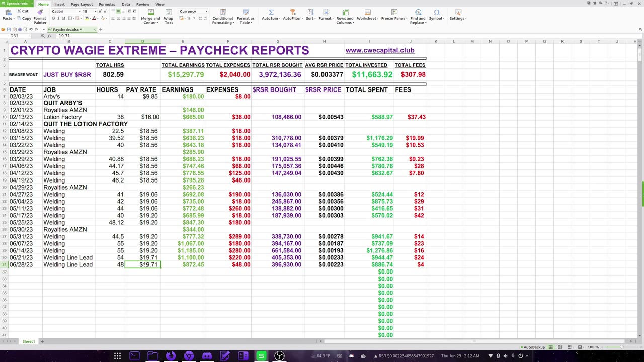This screenshot has height=362, width=644.
Task: Open the Settings dropdown in ribbon
Action: (458, 15)
